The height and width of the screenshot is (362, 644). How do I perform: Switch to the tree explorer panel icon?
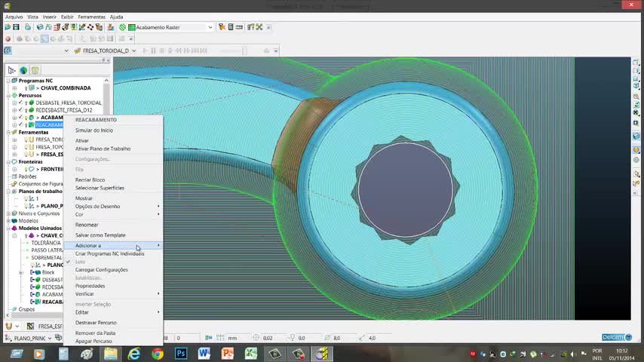(11, 70)
